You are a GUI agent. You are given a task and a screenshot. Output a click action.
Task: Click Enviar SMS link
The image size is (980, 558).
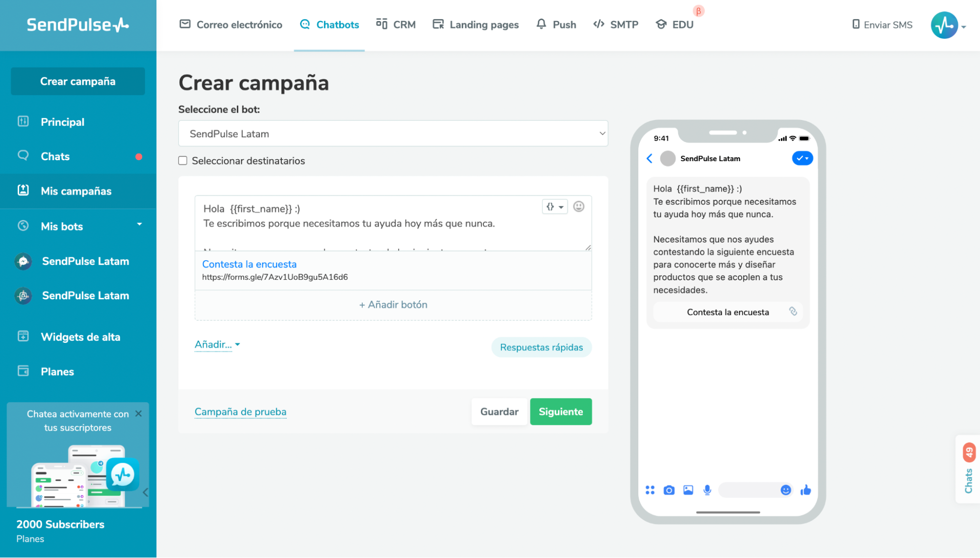point(882,24)
